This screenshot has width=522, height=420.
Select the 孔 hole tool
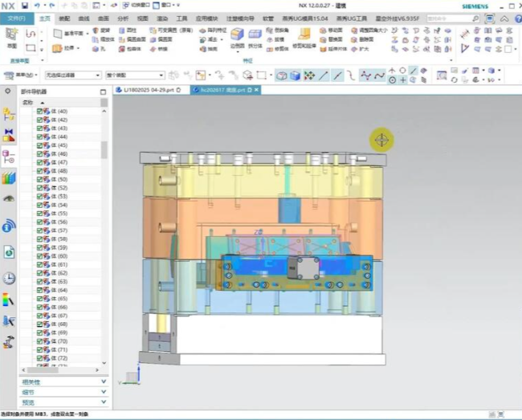pos(99,49)
